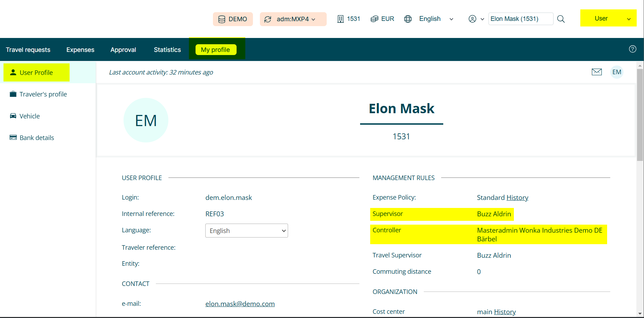Expand the adm:MXP4 switch dropdown
644x318 pixels.
tap(293, 19)
